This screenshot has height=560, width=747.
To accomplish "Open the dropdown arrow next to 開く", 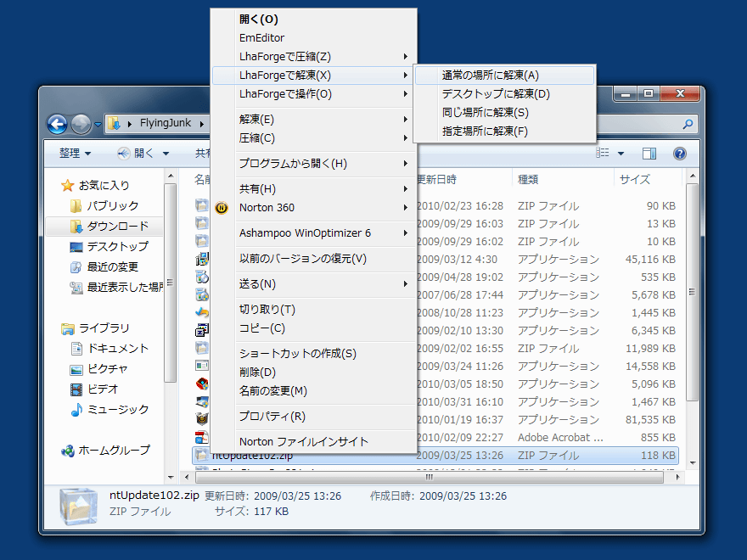I will click(x=166, y=154).
